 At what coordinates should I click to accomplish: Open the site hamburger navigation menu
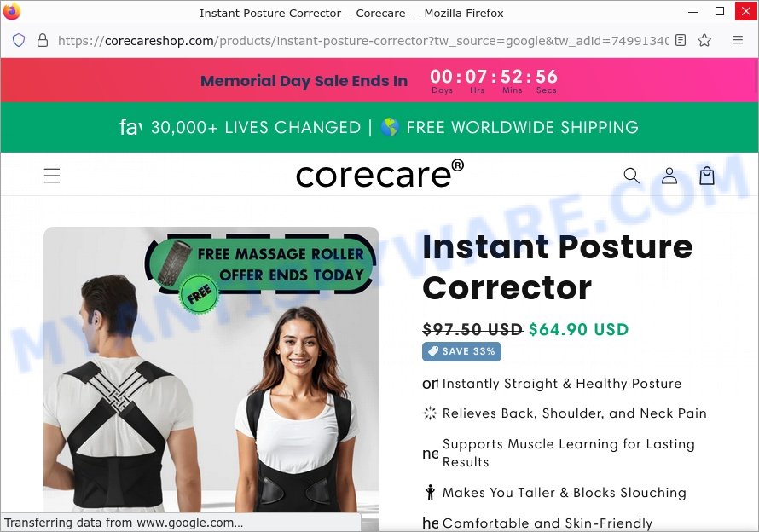coord(52,176)
